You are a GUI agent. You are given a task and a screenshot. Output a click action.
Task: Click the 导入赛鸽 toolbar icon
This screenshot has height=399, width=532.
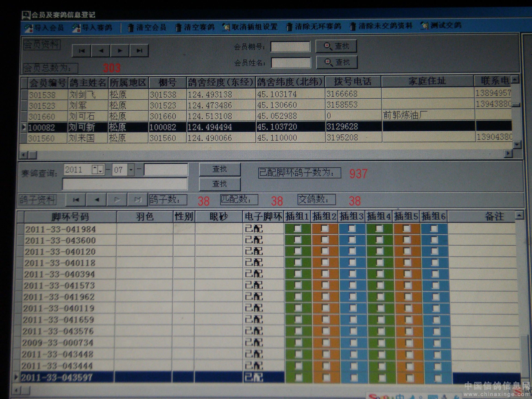pos(76,28)
